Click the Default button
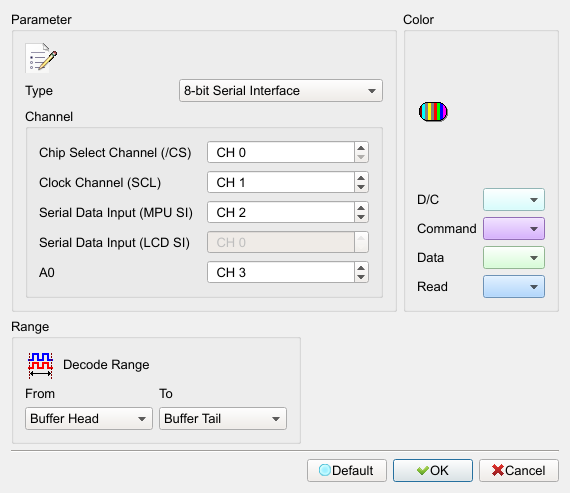Viewport: 570px width, 493px height. (x=347, y=470)
